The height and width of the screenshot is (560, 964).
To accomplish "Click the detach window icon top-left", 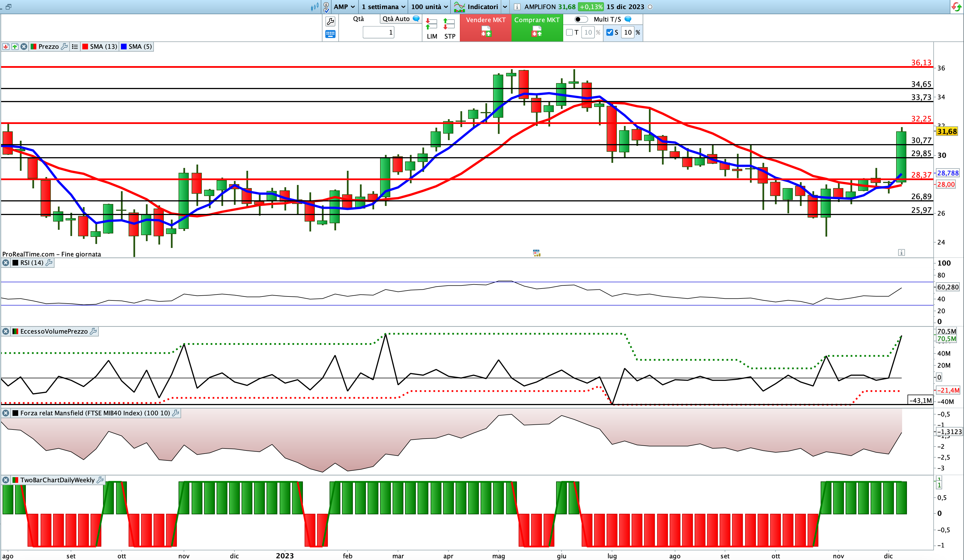I will 9,7.
